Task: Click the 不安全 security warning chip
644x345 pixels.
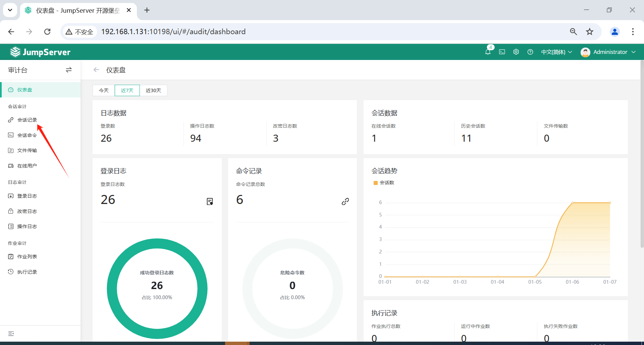Action: 80,31
